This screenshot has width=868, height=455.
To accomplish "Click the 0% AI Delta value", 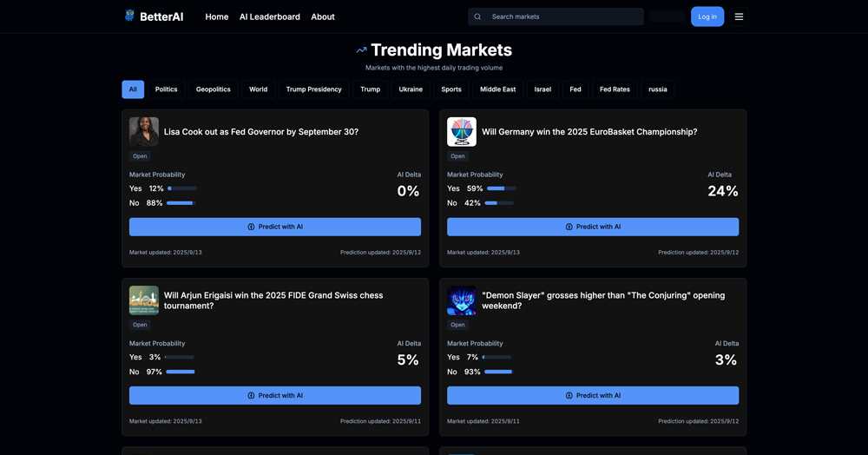I will pos(409,191).
